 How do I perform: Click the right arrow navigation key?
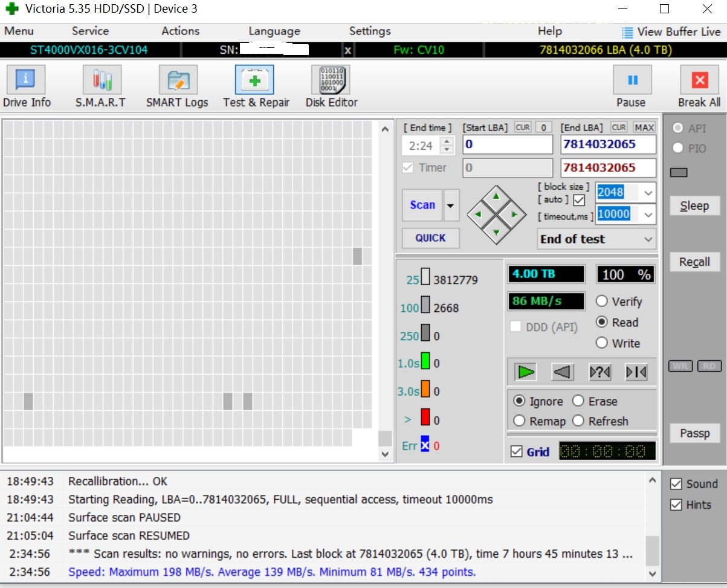point(514,215)
